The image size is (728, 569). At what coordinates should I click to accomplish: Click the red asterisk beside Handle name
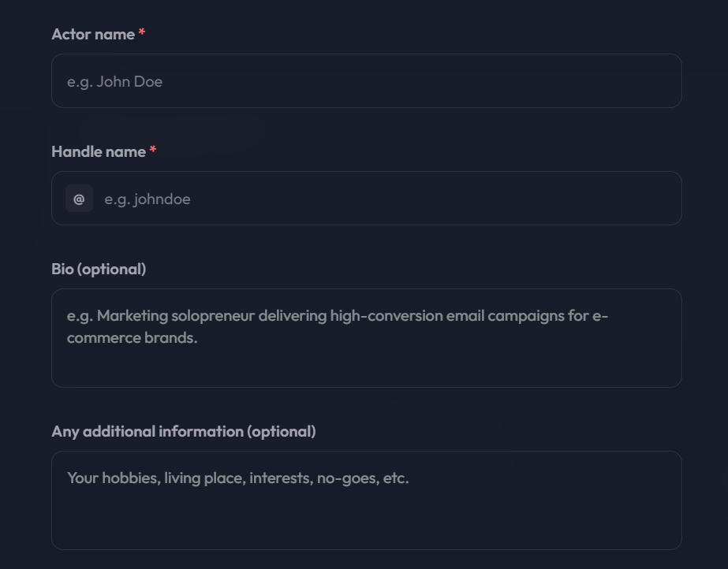tap(153, 149)
